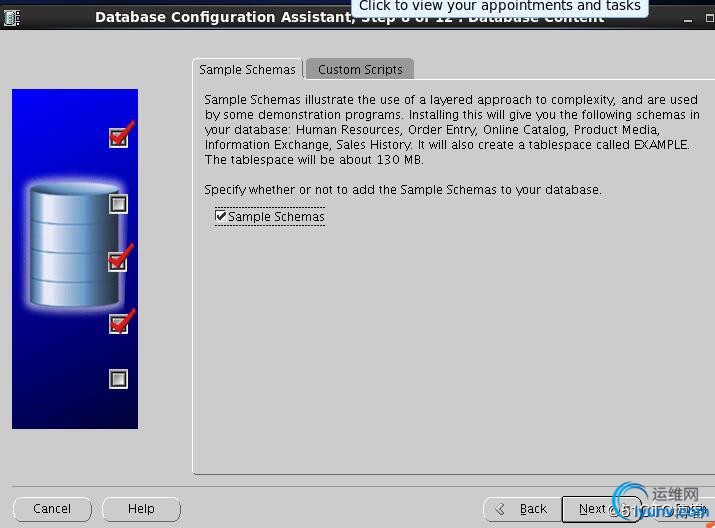This screenshot has width=715, height=528.
Task: Proceed with the Next button
Action: tap(601, 508)
